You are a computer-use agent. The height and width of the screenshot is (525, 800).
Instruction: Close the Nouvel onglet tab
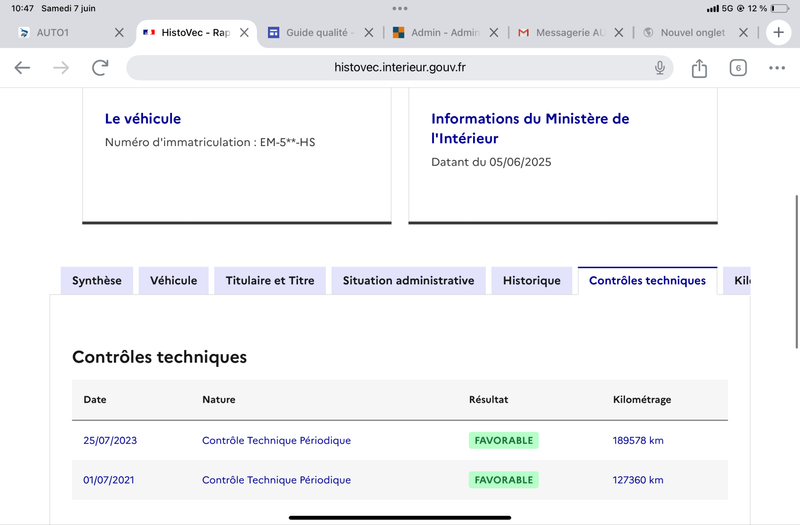[x=743, y=33]
